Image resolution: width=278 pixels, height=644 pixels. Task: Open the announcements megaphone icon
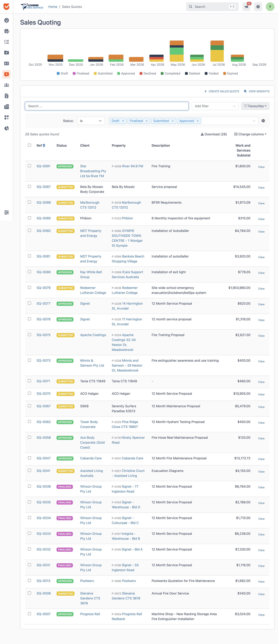tap(246, 7)
